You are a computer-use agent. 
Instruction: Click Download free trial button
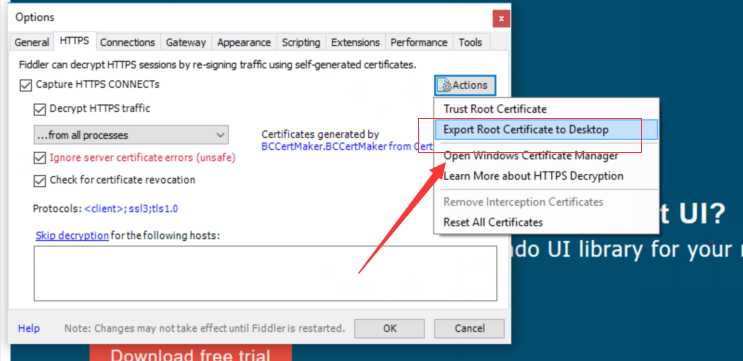coord(190,354)
